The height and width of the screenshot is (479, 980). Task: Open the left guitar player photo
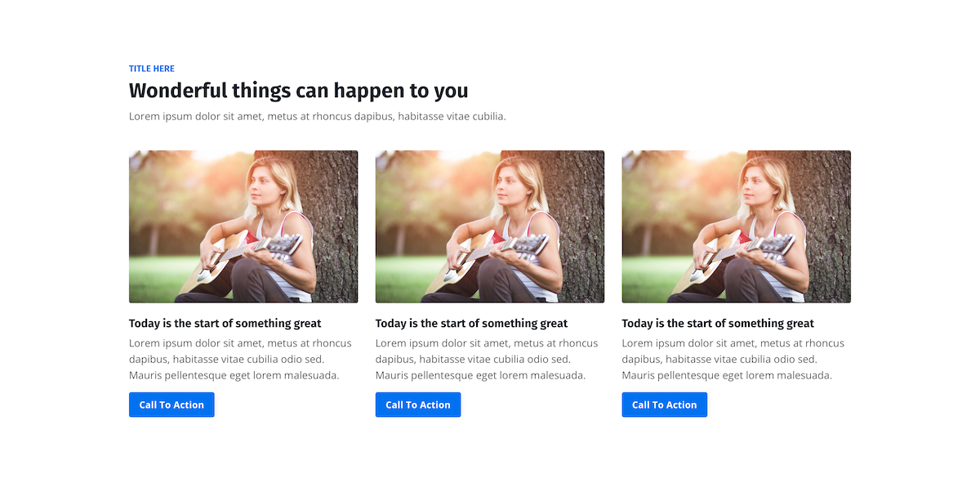(243, 226)
